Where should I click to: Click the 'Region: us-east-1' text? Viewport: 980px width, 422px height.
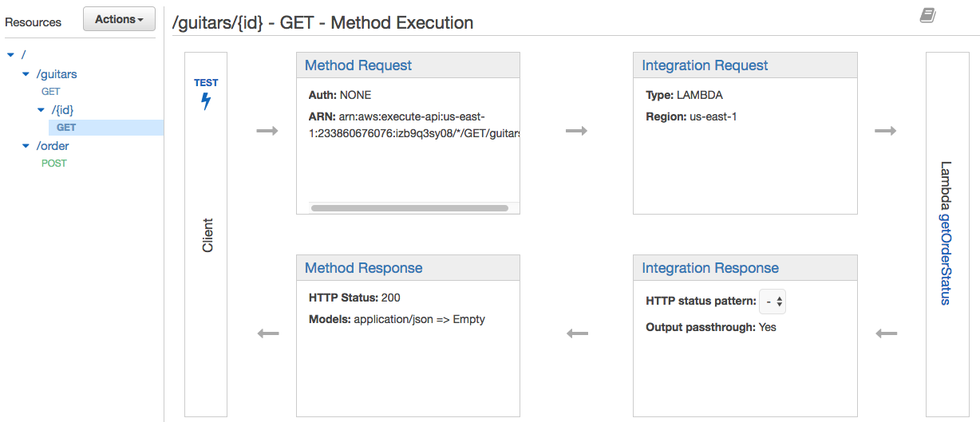point(691,116)
